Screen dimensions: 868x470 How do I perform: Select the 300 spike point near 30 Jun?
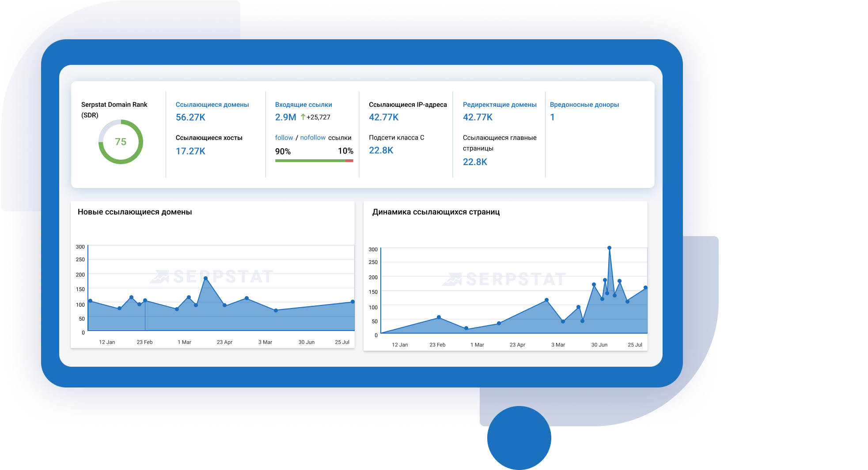point(610,248)
